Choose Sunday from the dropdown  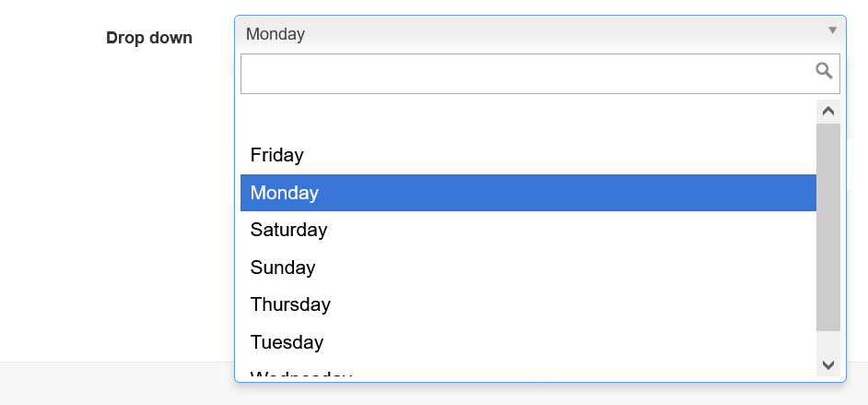pyautogui.click(x=528, y=268)
